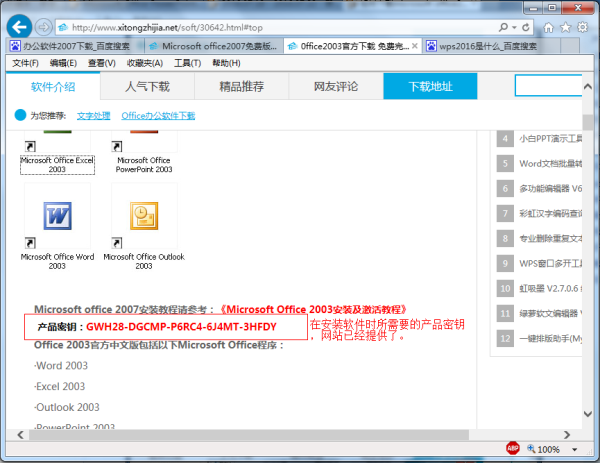Open the 工具(T) menu

(188, 63)
